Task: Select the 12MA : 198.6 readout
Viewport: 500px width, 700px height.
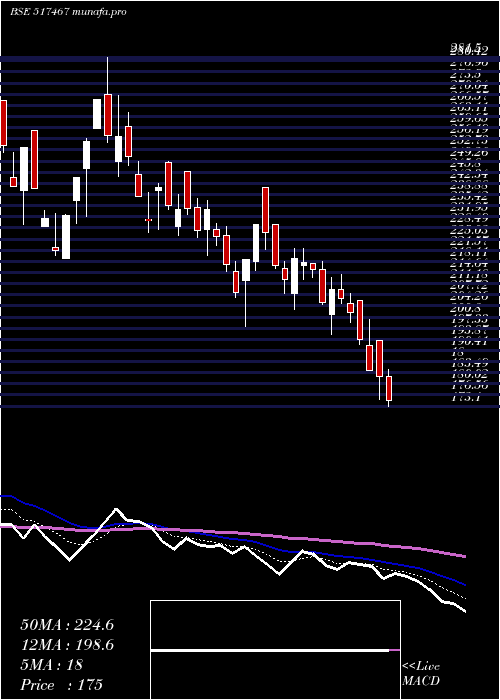Action: (67, 645)
